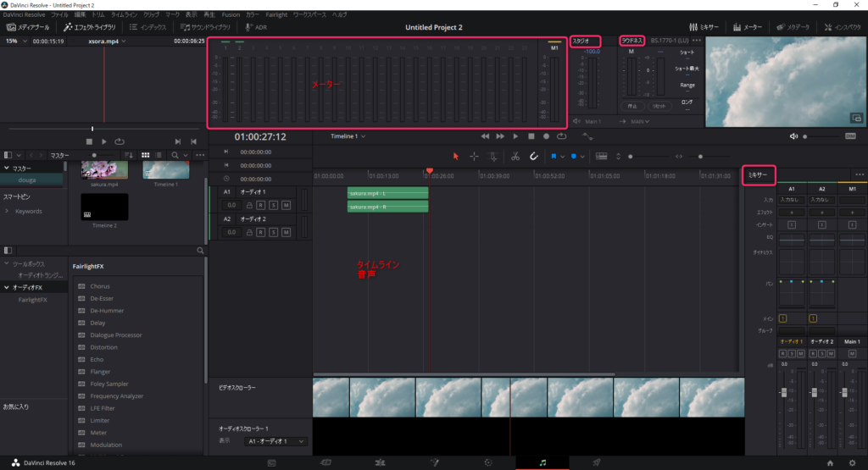
Task: Toggle the メーター panel button
Action: point(748,27)
